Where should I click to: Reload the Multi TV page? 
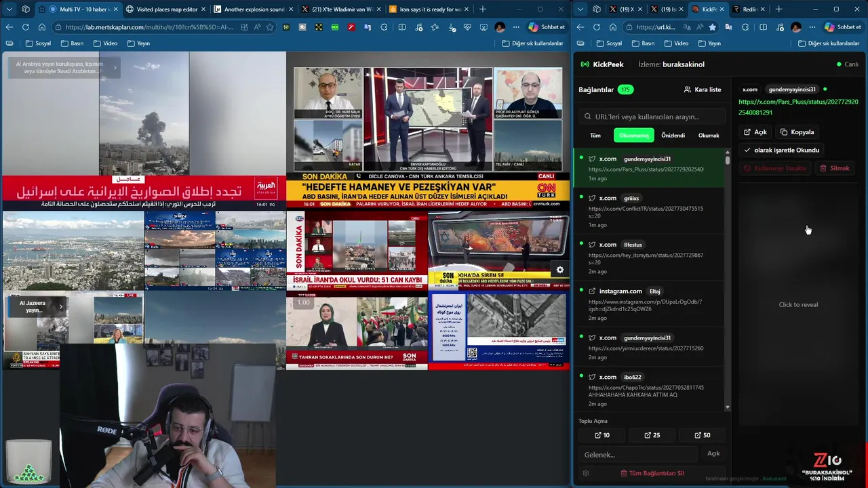pos(26,27)
